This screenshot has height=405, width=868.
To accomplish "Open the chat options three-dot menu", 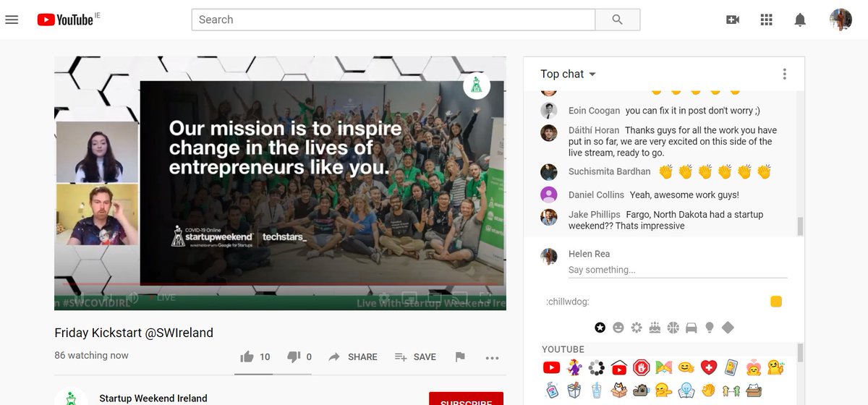I will (x=784, y=74).
